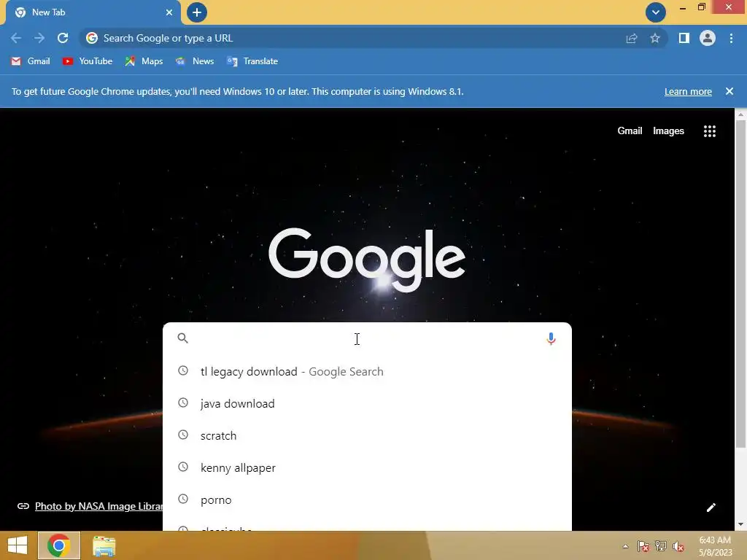747x560 pixels.
Task: Select 'tl legacy download' suggestion
Action: click(367, 371)
